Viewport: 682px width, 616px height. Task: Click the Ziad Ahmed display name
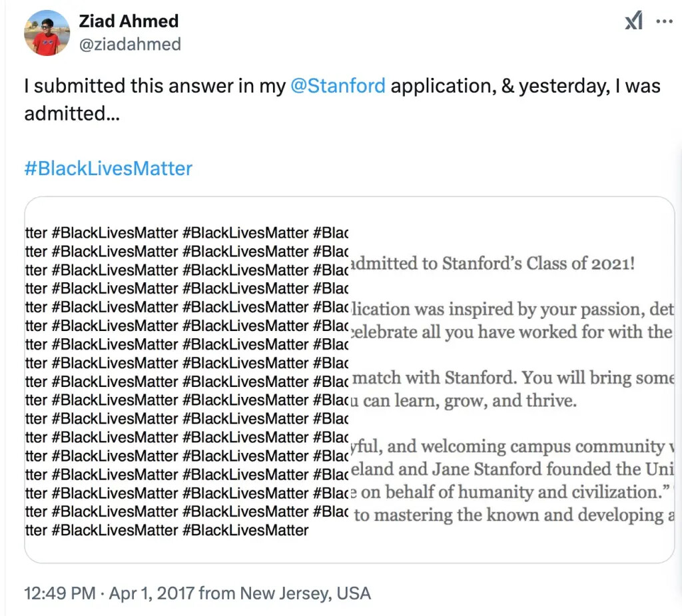click(129, 21)
